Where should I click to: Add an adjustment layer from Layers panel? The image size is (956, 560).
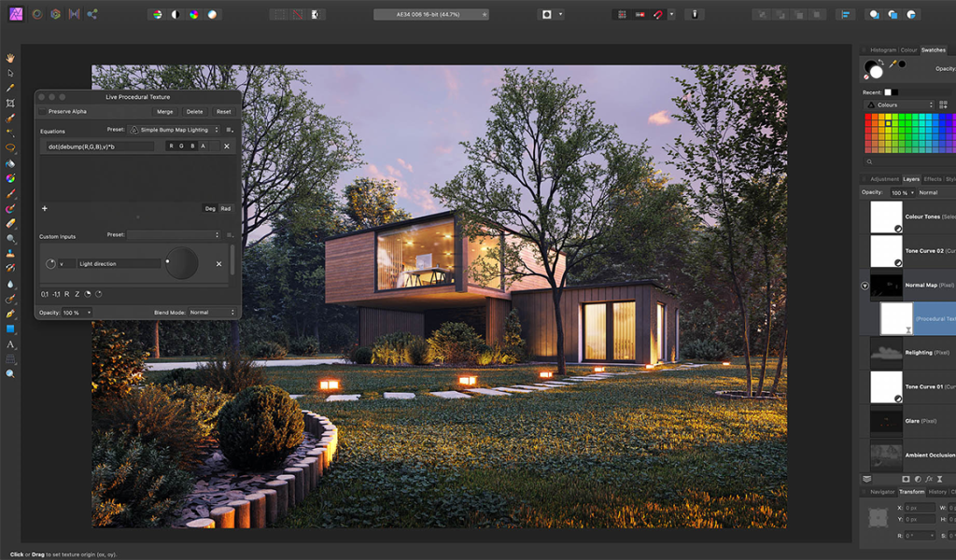point(918,479)
